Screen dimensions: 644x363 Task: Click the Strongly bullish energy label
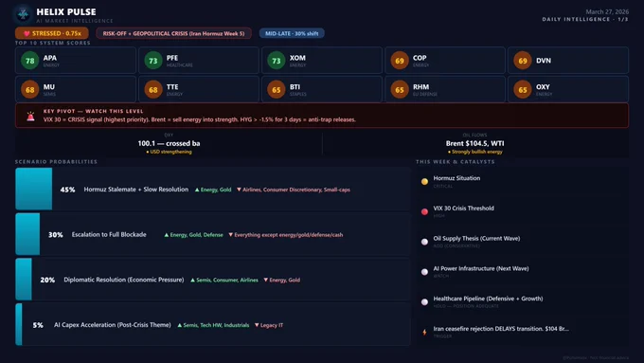475,152
